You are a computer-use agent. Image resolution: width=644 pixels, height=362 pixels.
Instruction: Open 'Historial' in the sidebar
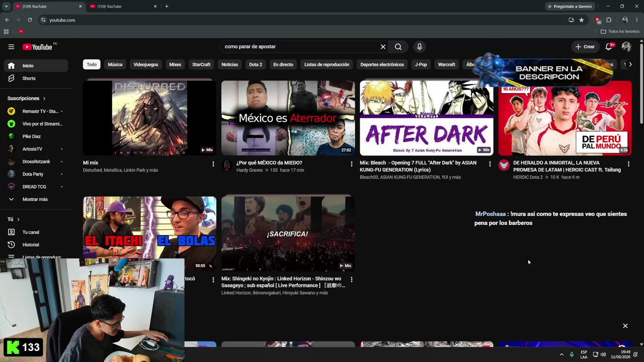[36, 245]
